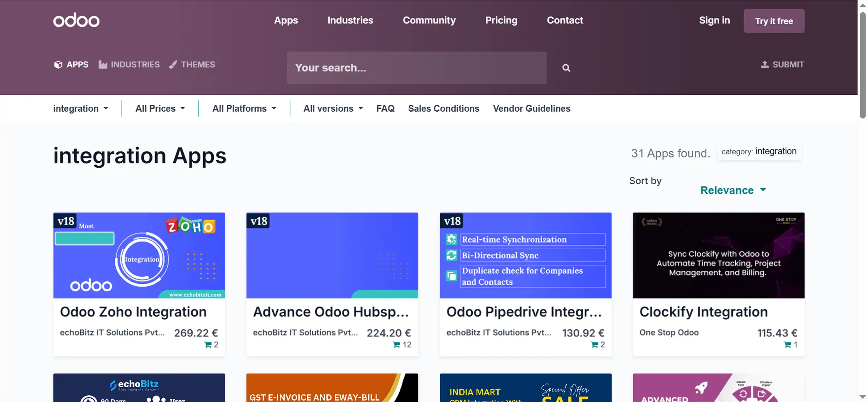The image size is (868, 402).
Task: Click the Odoo logo in the header
Action: coord(76,20)
